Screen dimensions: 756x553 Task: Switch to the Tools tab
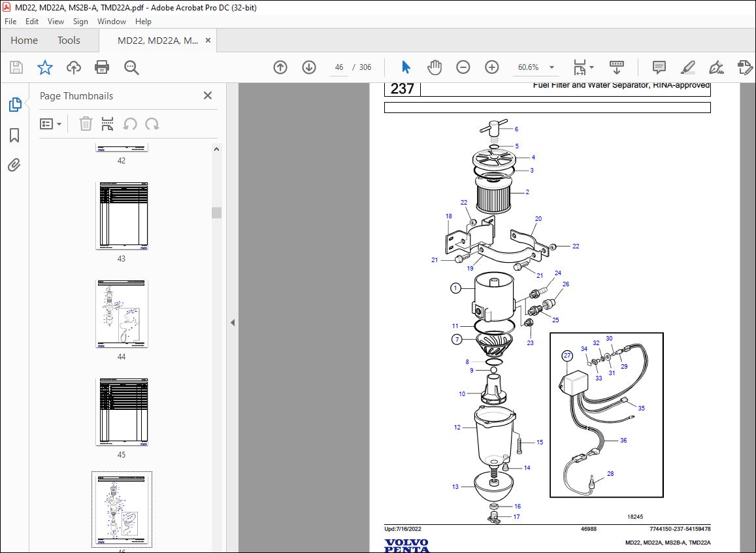coord(69,41)
